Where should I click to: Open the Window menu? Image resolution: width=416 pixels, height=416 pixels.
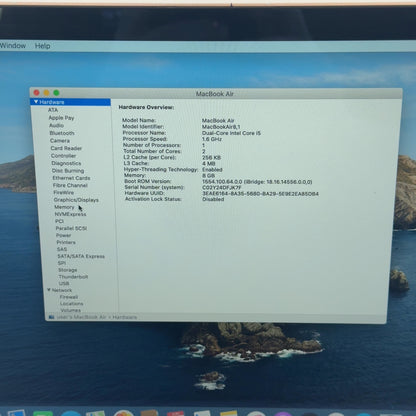pos(13,46)
